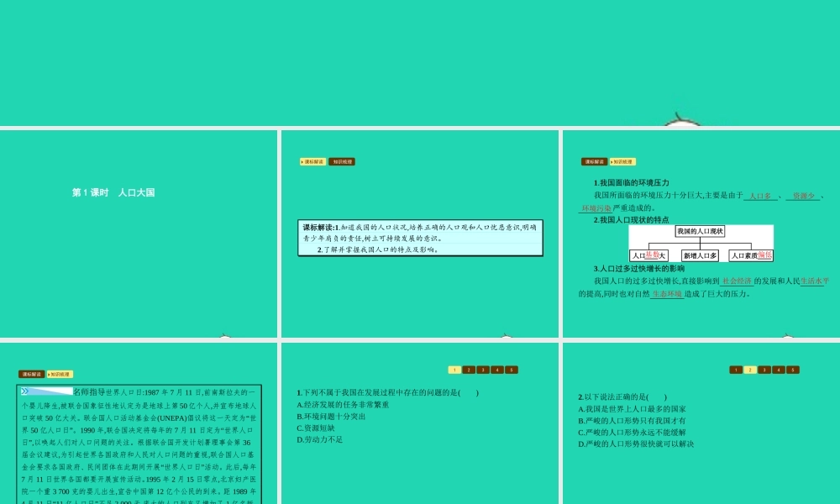Select 知识梳理 tab on the 名师指导 slide
Viewport: 840px width, 504px height.
coord(60,375)
